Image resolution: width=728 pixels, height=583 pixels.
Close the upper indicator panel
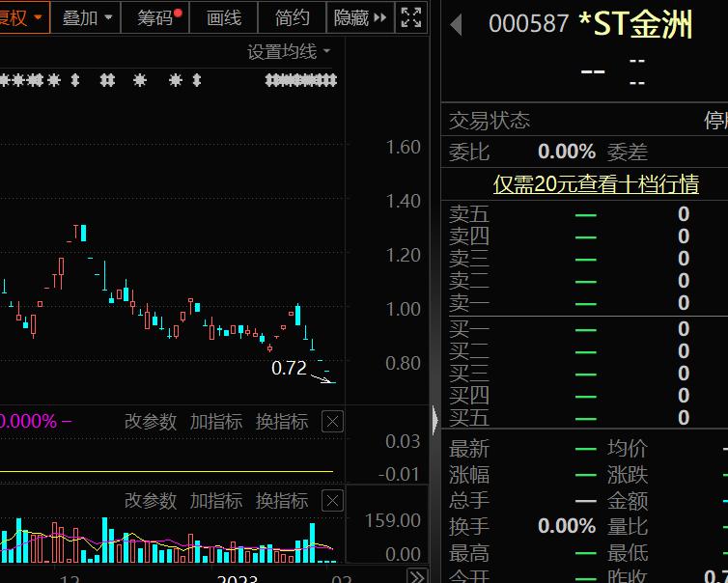coord(332,422)
